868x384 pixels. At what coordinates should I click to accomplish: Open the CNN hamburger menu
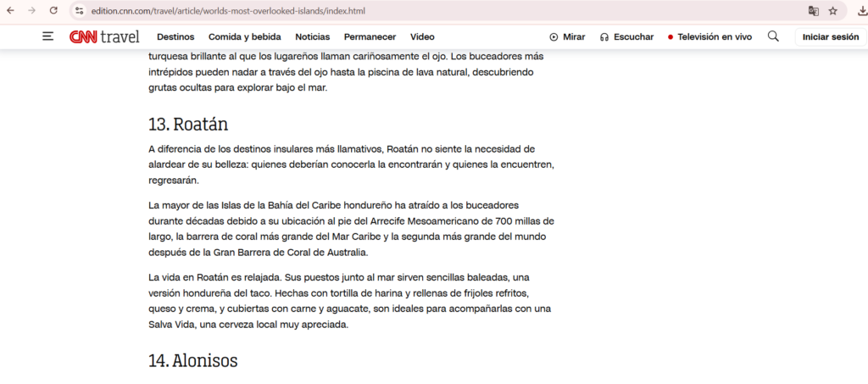coord(48,36)
